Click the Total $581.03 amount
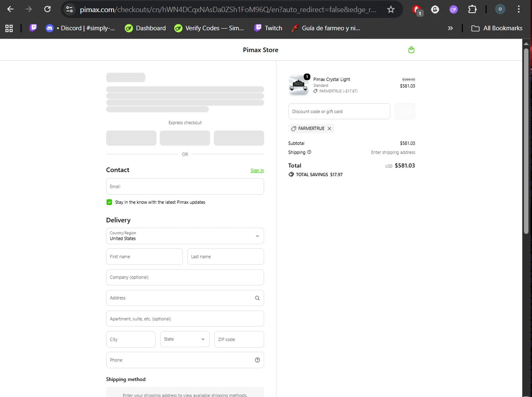This screenshot has width=532, height=397. (405, 166)
